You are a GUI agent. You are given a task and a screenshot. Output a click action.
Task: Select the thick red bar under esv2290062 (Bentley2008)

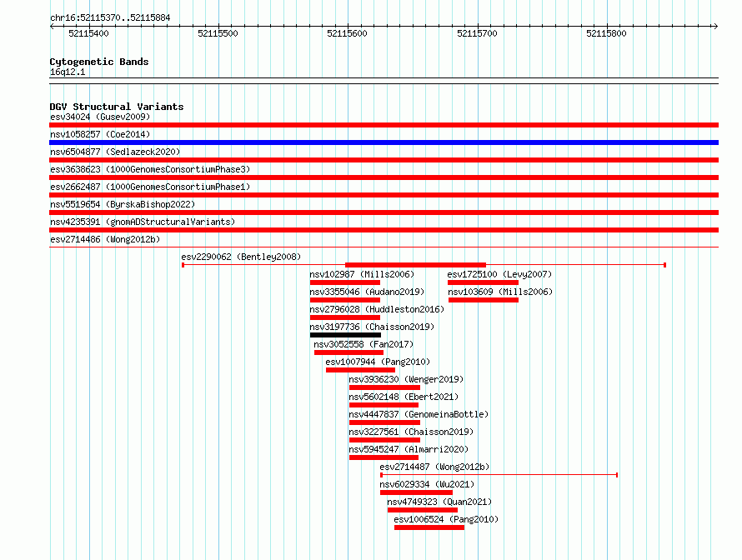415,265
